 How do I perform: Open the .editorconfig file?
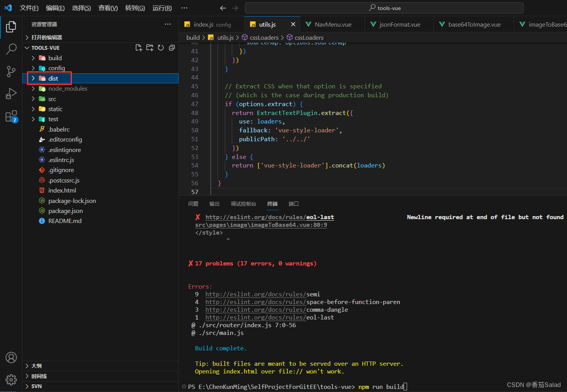click(100, 140)
